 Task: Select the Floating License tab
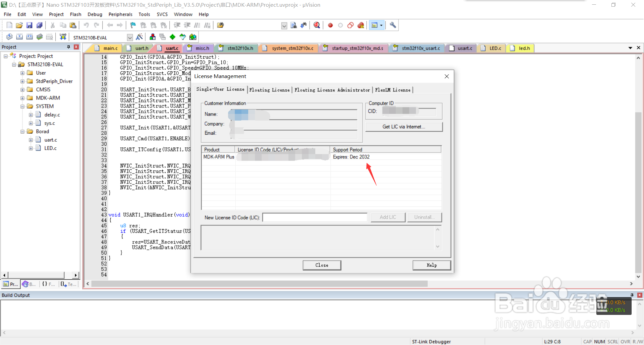269,90
